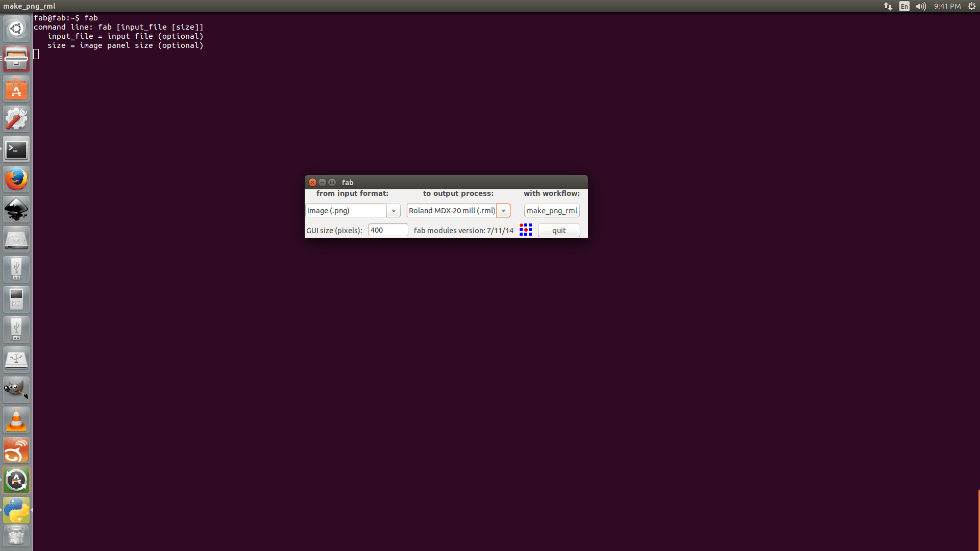Click the Python application launcher icon
The width and height of the screenshot is (980, 551).
tap(16, 510)
